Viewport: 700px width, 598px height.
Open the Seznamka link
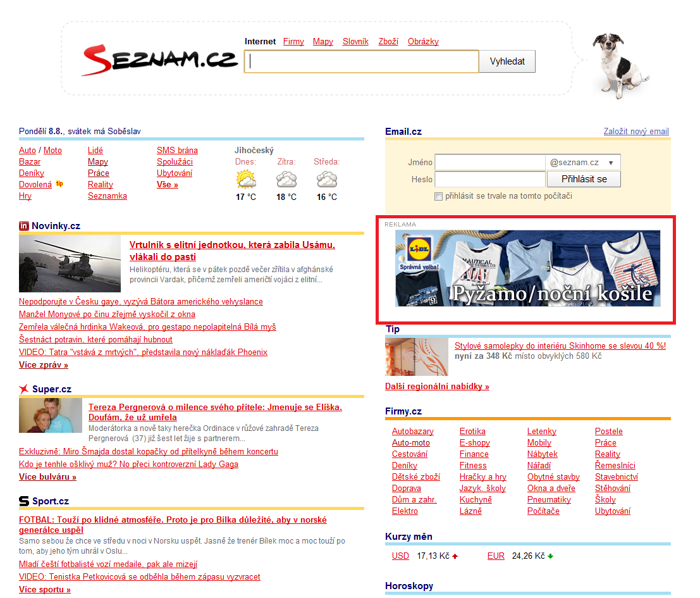[x=107, y=196]
